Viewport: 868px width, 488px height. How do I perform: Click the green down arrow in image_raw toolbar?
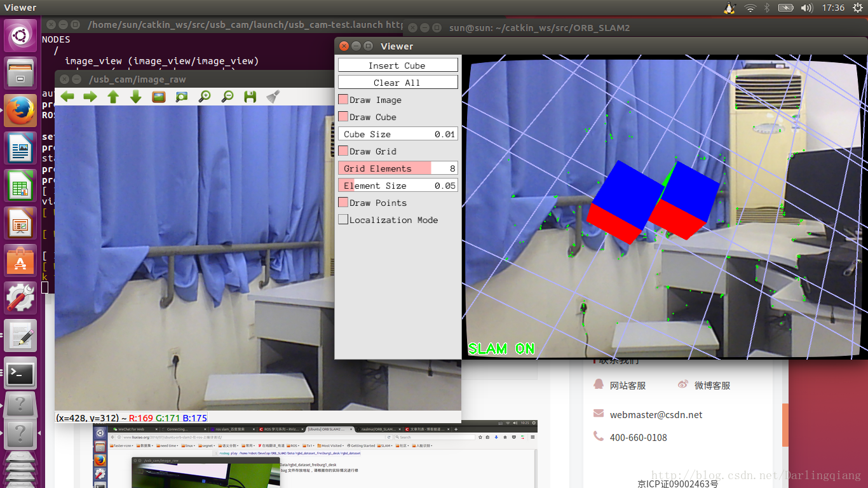pyautogui.click(x=136, y=97)
